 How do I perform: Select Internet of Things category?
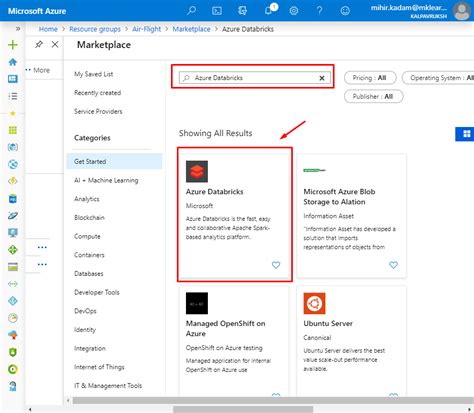99,367
